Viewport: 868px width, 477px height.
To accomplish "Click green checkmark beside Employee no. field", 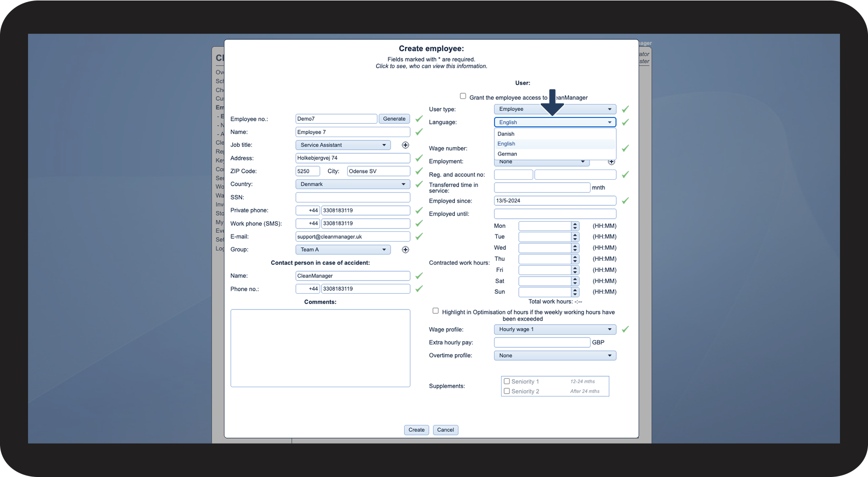I will (419, 118).
